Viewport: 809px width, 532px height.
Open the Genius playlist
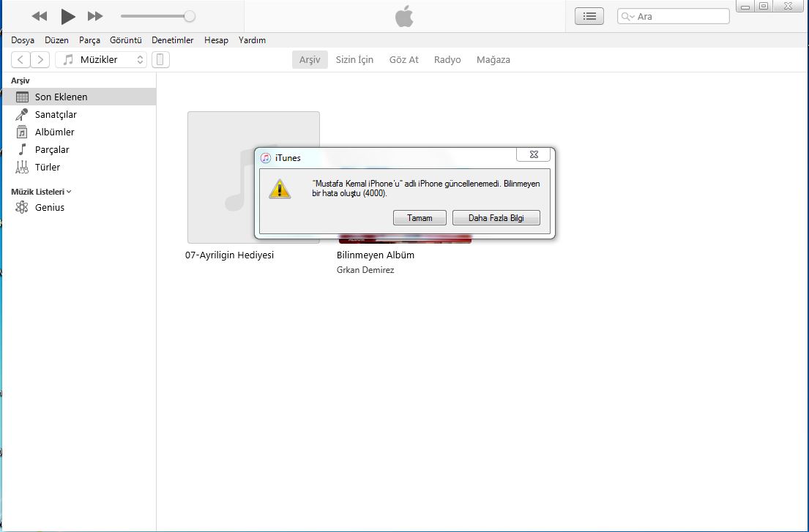tap(79, 207)
